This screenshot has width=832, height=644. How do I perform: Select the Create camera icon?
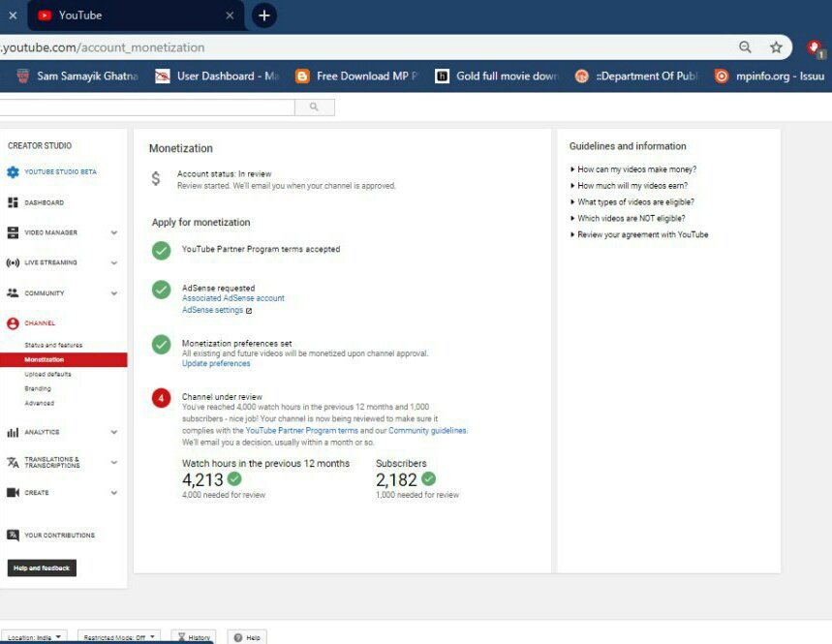pos(13,492)
